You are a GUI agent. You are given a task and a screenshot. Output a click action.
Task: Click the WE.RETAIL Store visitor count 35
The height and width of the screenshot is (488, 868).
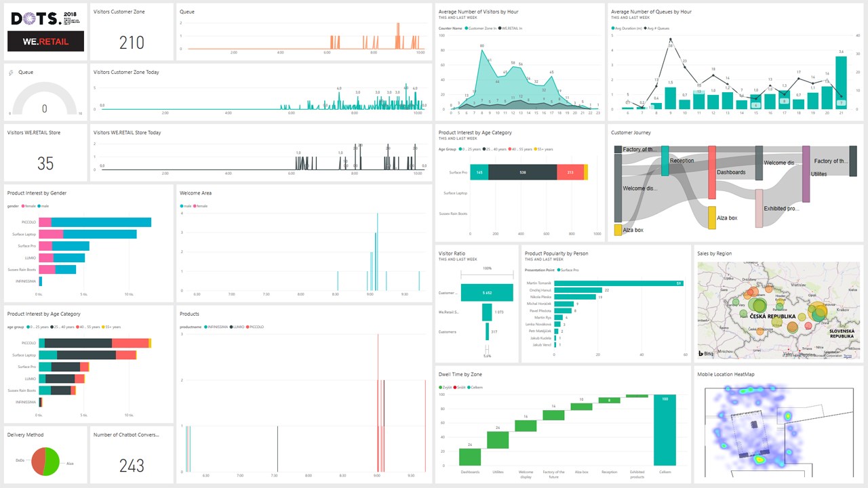point(45,163)
